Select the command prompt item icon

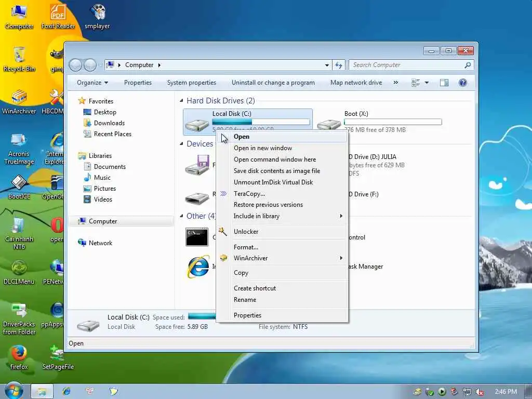(x=197, y=237)
